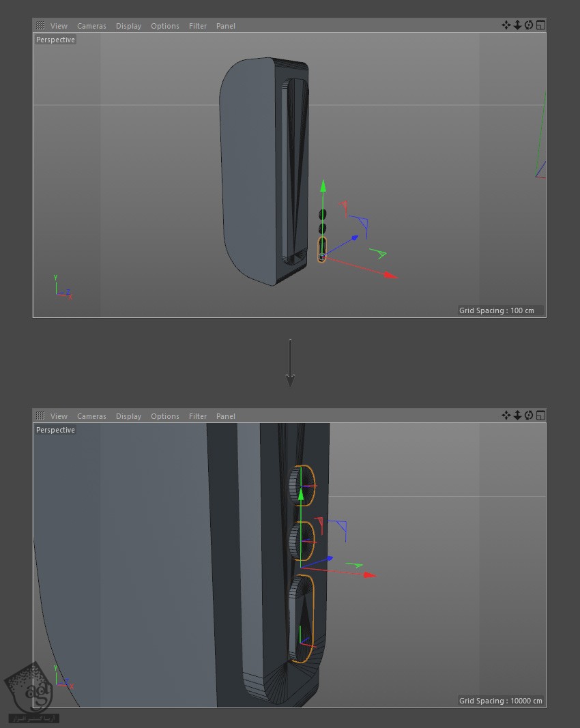580x728 pixels.
Task: Toggle the active view icon in top viewport
Action: point(540,25)
